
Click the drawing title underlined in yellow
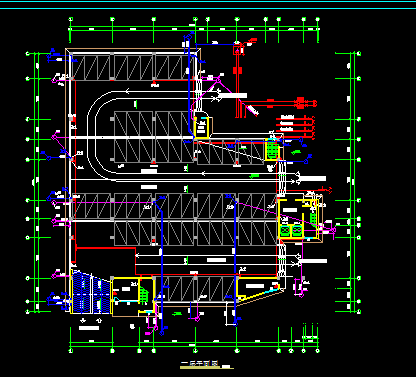coord(199,363)
